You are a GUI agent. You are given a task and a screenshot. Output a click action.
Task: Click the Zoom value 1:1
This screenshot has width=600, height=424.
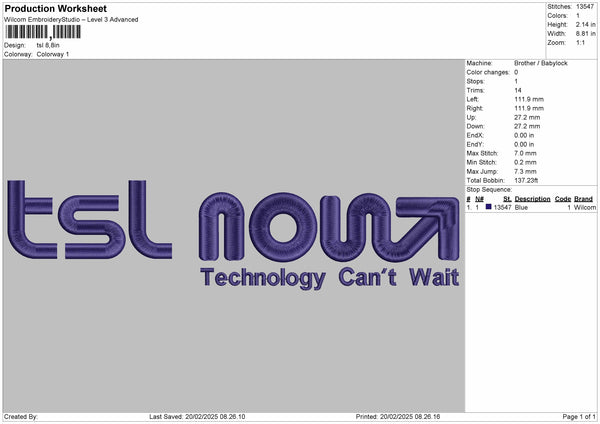580,42
